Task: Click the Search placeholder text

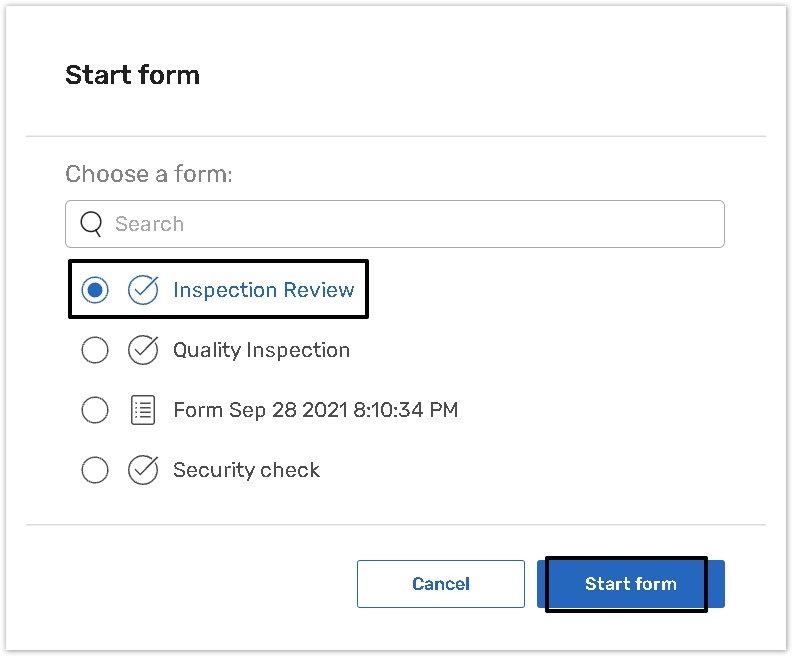Action: [x=149, y=224]
